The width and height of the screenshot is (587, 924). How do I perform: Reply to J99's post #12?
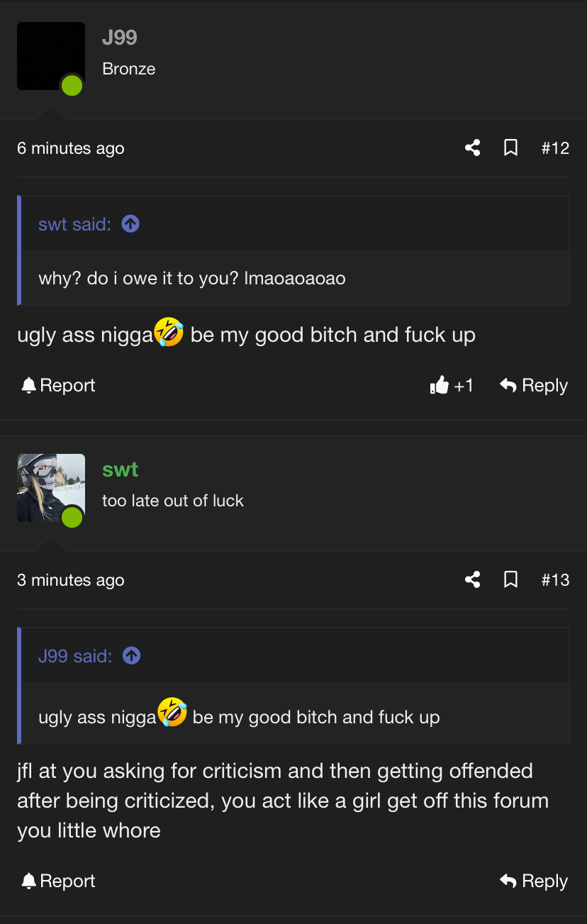click(534, 385)
